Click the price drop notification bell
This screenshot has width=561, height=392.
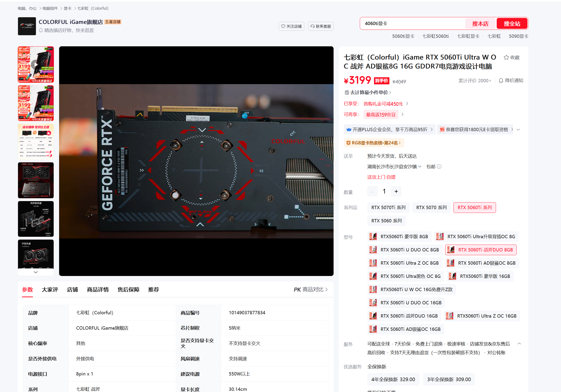point(501,81)
